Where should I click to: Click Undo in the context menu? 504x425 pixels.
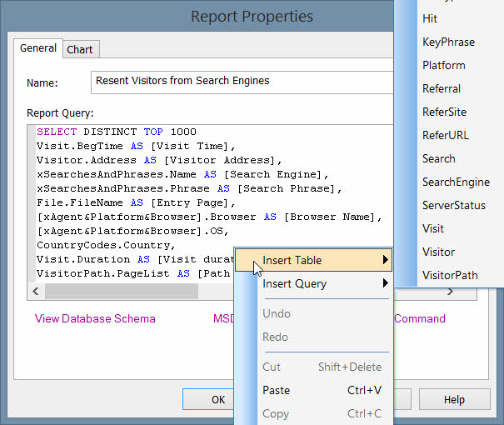coord(313,313)
